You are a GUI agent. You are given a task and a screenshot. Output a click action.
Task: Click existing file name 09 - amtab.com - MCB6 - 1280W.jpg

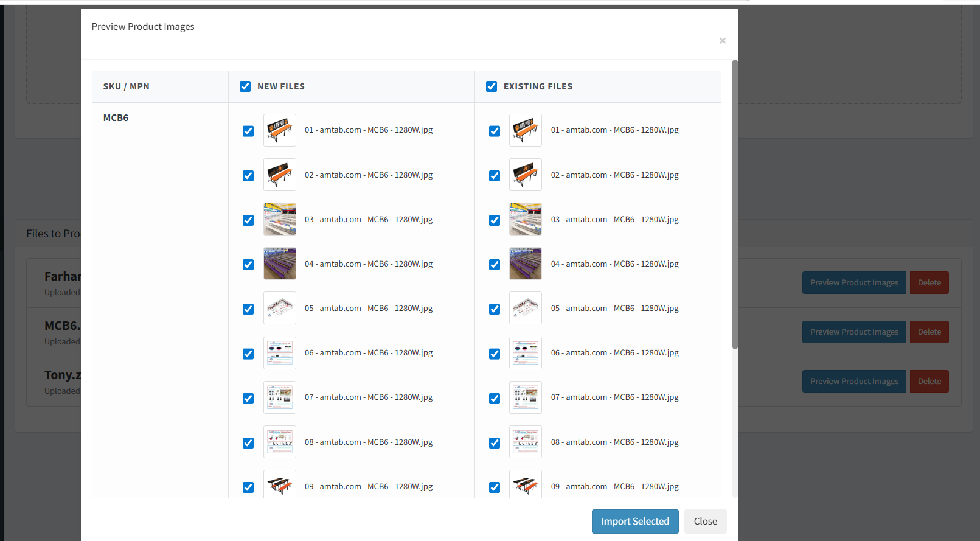(615, 487)
